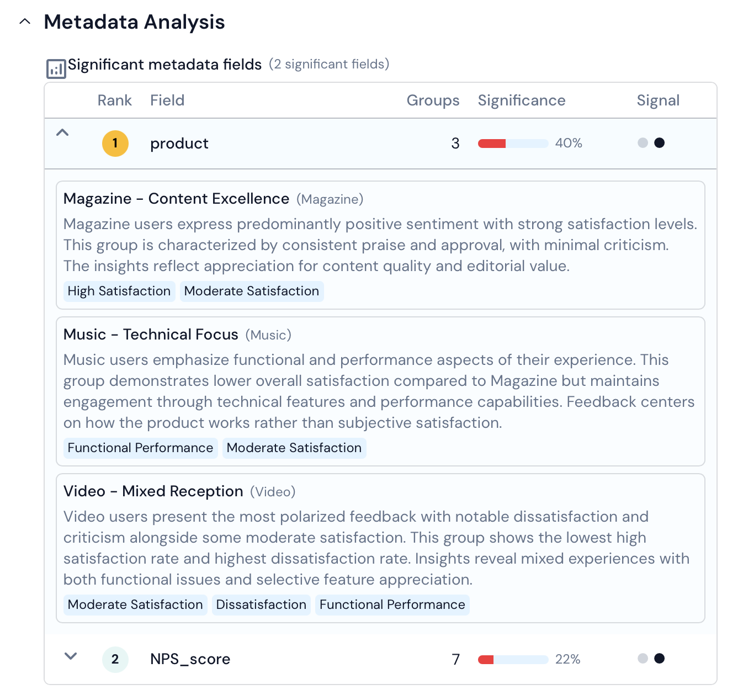Sort by the Significance column header

pyautogui.click(x=521, y=100)
